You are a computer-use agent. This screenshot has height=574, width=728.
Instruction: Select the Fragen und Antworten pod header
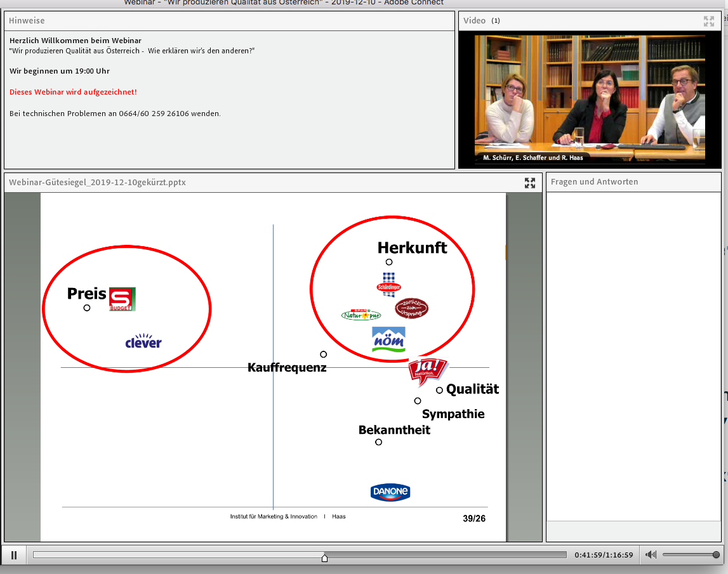pos(594,182)
